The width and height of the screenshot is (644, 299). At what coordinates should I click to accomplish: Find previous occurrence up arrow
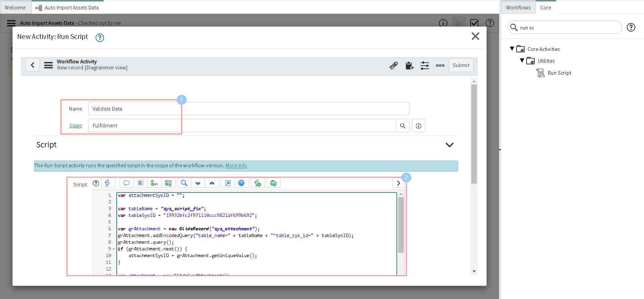(x=212, y=183)
